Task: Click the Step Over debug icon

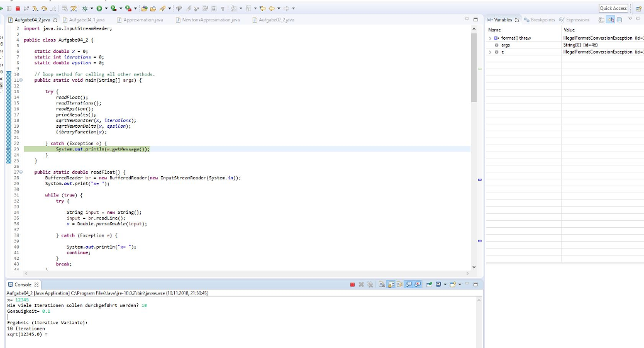Action: (x=45, y=8)
